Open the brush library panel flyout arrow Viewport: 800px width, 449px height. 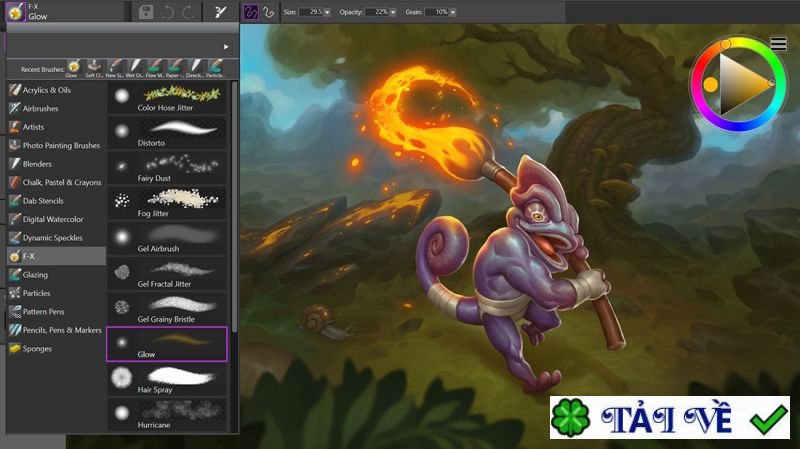pyautogui.click(x=226, y=46)
